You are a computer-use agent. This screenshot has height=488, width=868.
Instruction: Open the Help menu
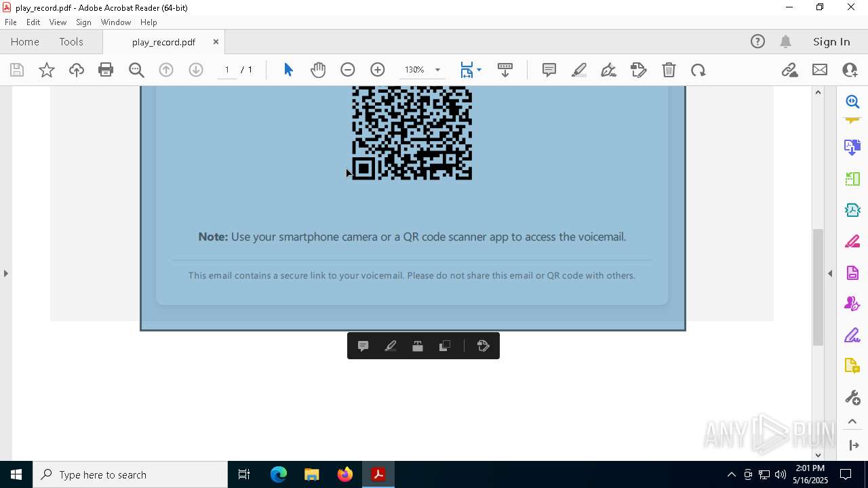pos(149,22)
